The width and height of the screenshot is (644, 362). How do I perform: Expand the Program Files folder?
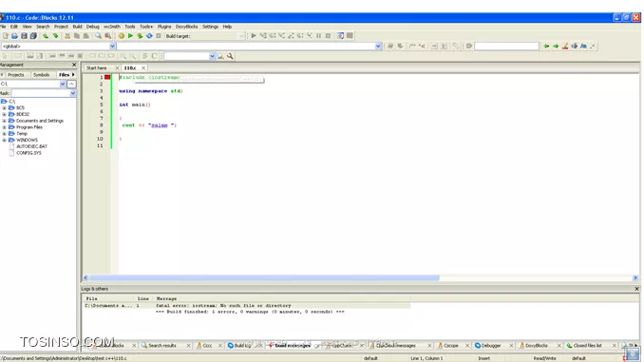click(x=5, y=127)
